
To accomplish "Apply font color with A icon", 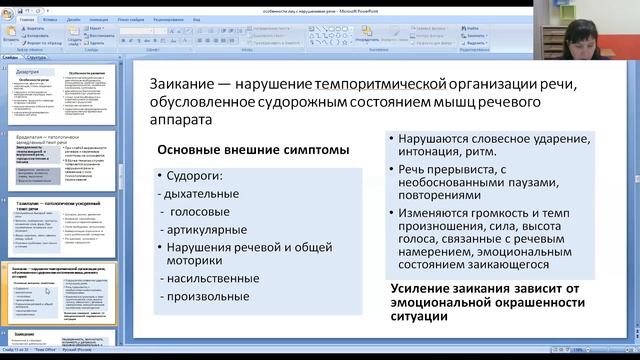I will pyautogui.click(x=185, y=41).
